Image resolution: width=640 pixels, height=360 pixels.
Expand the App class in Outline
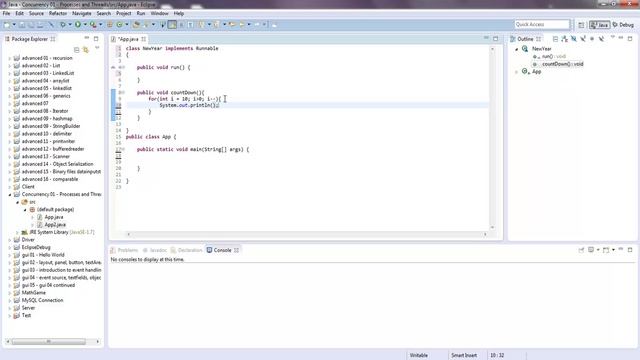click(517, 72)
